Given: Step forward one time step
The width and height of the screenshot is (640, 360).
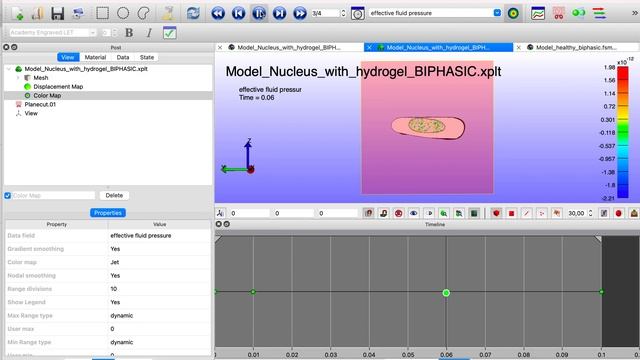Looking at the screenshot, I should point(279,13).
